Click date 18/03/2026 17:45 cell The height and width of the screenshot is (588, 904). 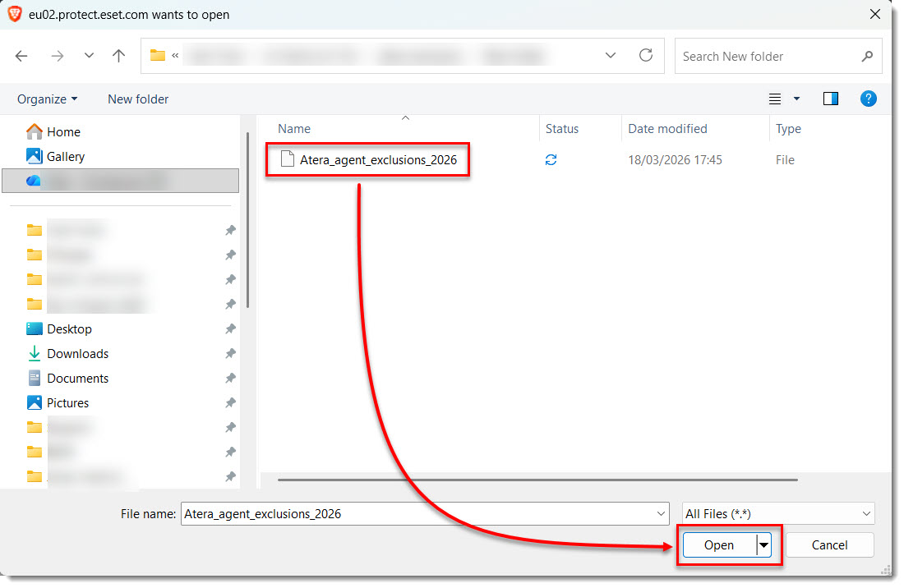coord(675,160)
